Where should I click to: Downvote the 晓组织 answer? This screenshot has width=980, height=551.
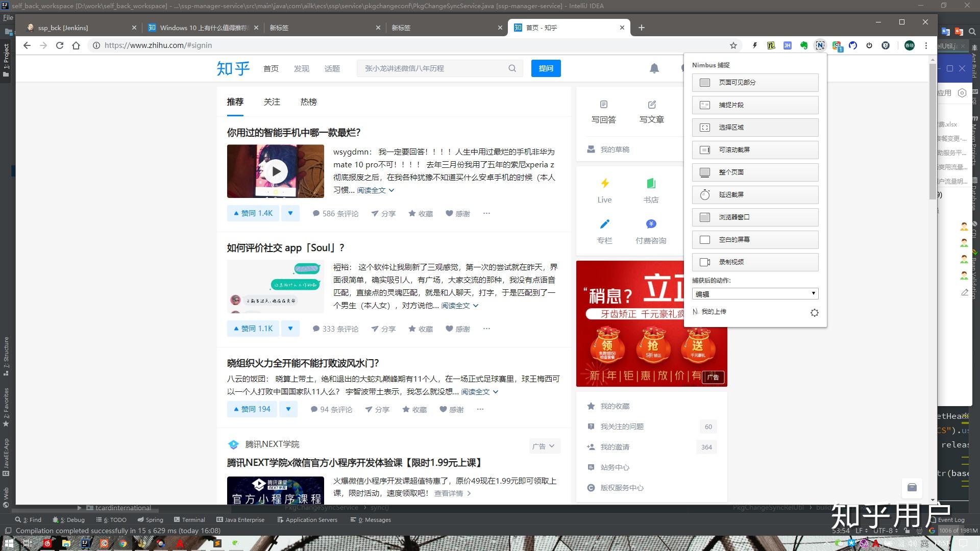coord(288,409)
